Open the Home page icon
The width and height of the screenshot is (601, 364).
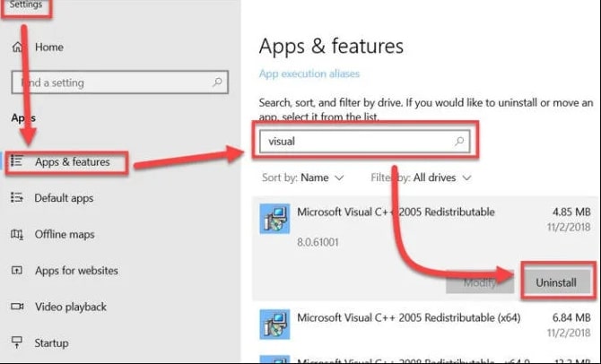17,48
